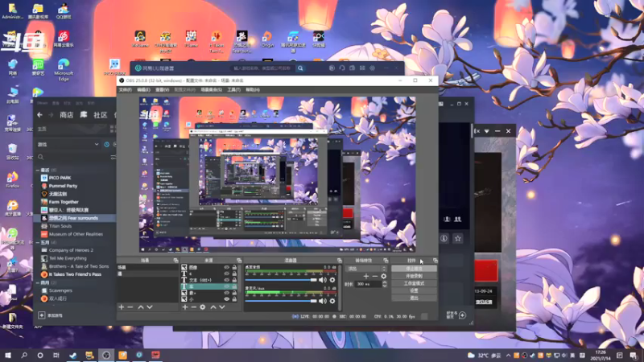
Task: Open the View menu in OBS
Action: [x=163, y=89]
